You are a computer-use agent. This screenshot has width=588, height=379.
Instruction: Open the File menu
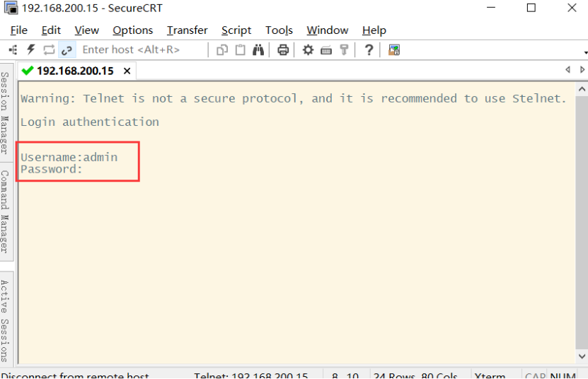pos(18,30)
